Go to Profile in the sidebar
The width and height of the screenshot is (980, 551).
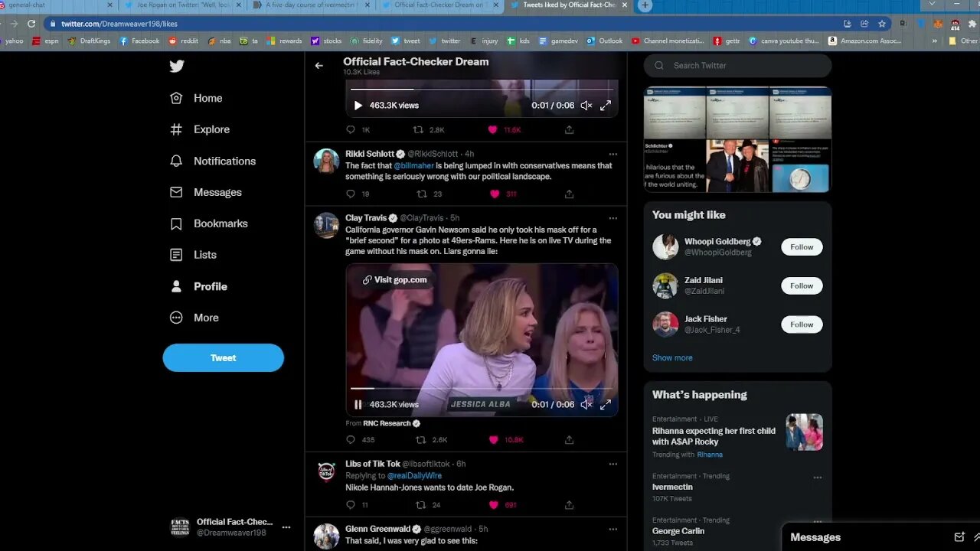(x=198, y=286)
